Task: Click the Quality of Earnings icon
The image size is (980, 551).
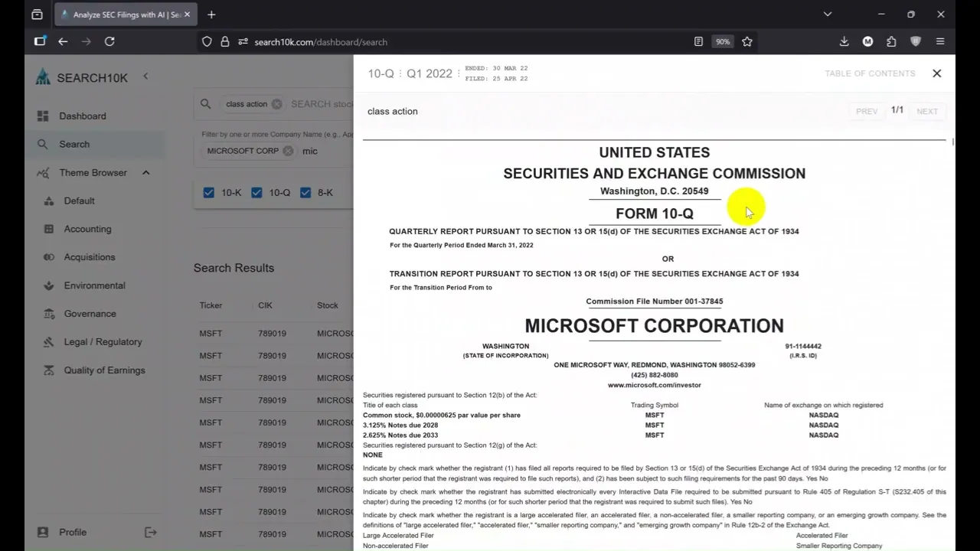Action: point(49,370)
